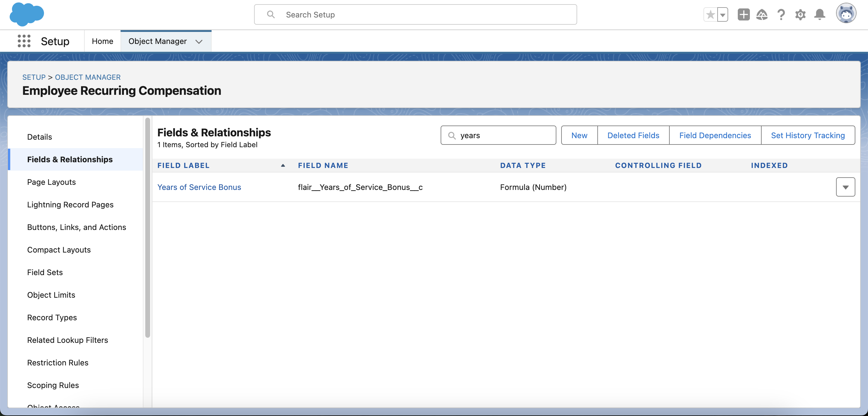868x416 pixels.
Task: Click the New field button
Action: (x=579, y=135)
